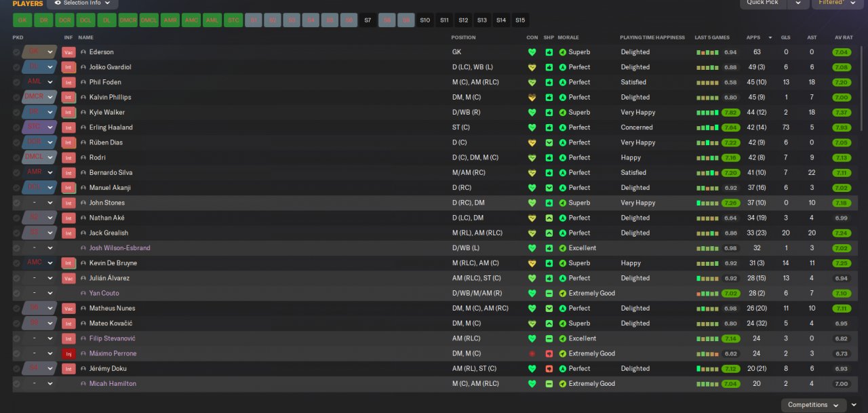Click Máximo Perrone's red condition icon
868x413 pixels.
(x=532, y=354)
